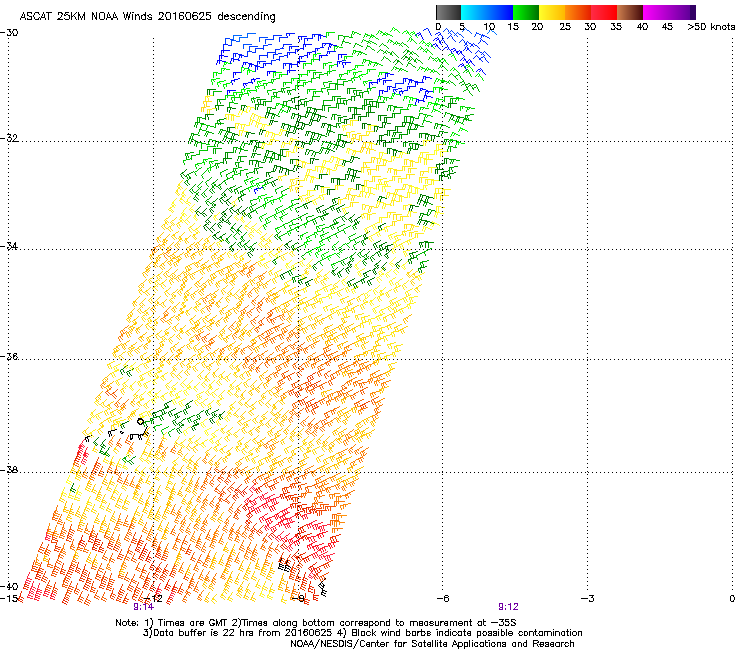Click the '40' value under the color scale
The height and width of the screenshot is (650, 740).
point(642,27)
